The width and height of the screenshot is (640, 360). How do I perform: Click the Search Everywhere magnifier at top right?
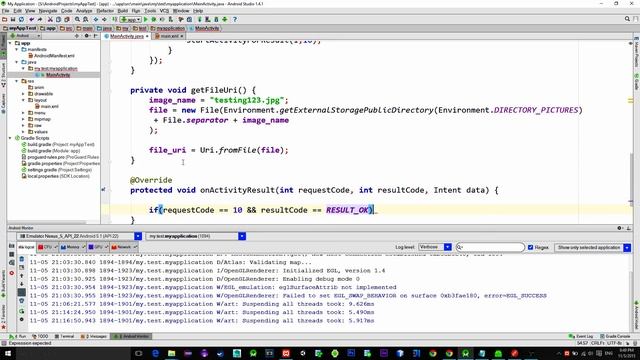(x=627, y=19)
